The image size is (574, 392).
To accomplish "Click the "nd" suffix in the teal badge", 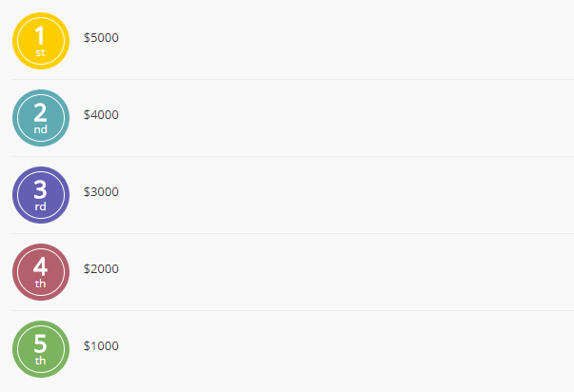I will [40, 129].
